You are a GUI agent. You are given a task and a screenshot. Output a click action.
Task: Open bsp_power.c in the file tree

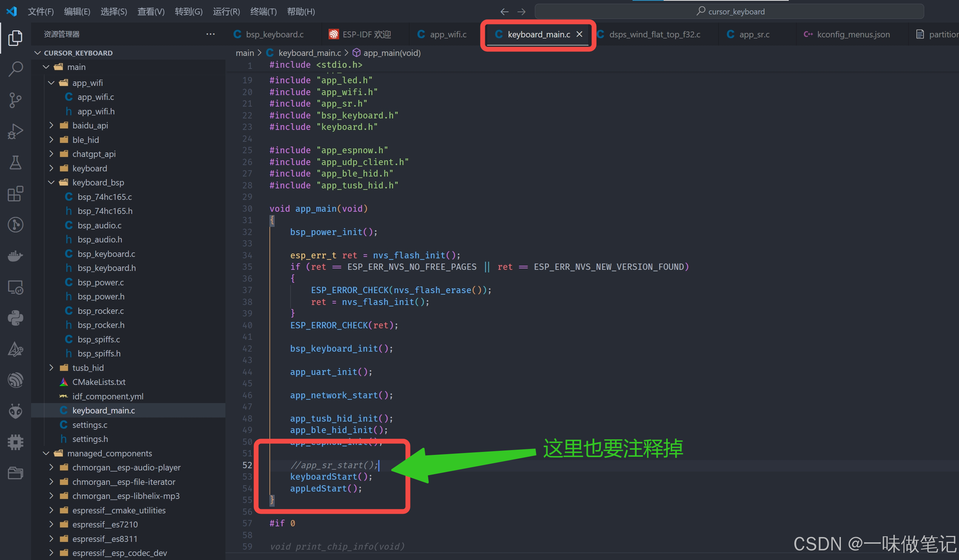point(100,282)
